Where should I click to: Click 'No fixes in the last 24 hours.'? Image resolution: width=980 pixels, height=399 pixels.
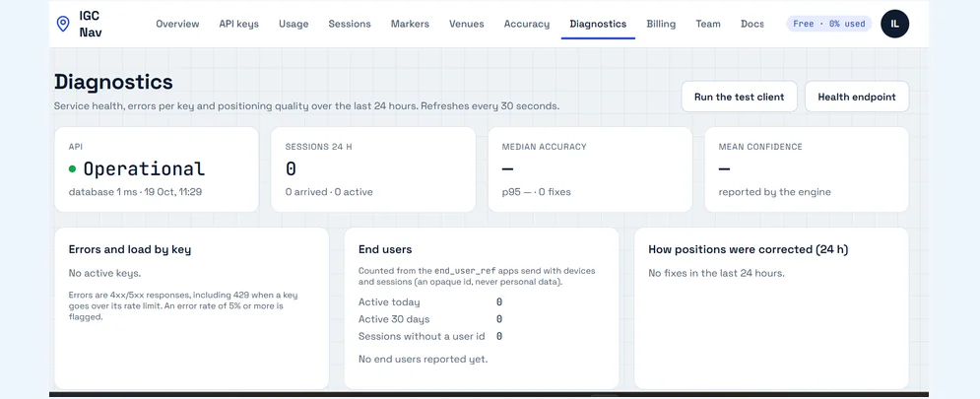pos(716,273)
